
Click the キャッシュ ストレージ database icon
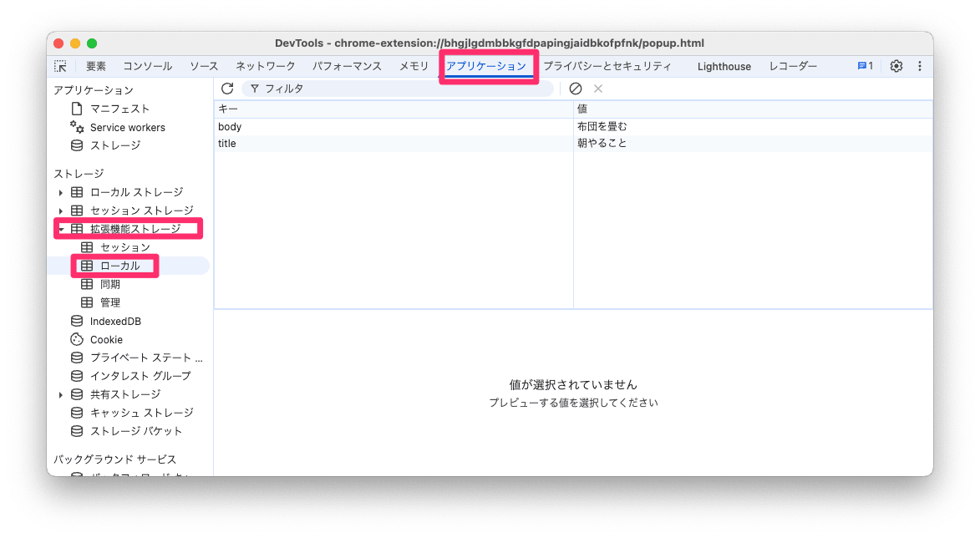[x=77, y=413]
